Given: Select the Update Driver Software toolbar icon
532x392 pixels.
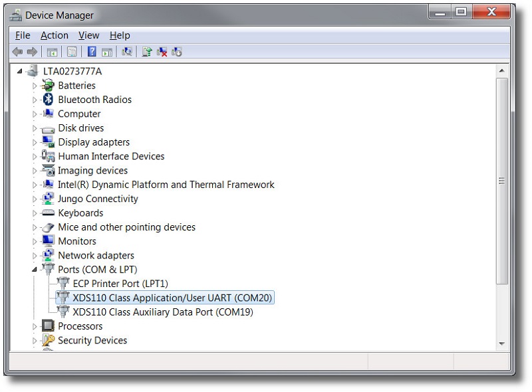Looking at the screenshot, I should click(x=146, y=51).
